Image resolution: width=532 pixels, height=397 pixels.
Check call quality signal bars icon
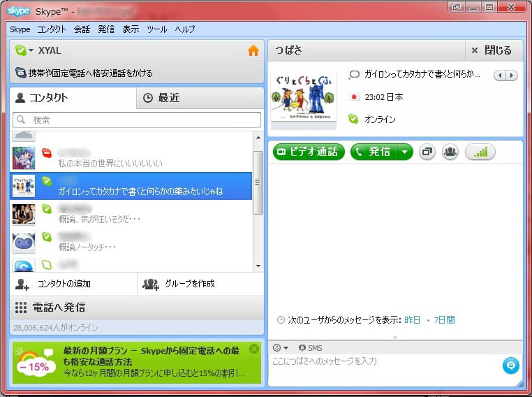point(480,152)
